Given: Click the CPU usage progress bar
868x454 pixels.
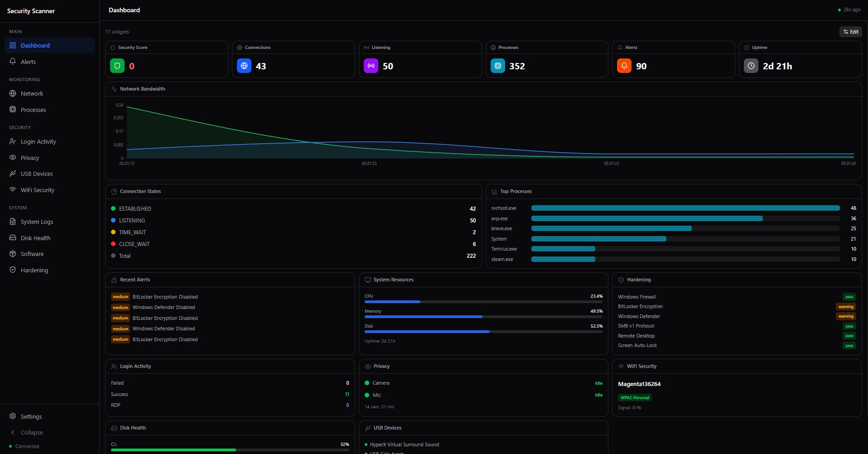Looking at the screenshot, I should [x=483, y=302].
